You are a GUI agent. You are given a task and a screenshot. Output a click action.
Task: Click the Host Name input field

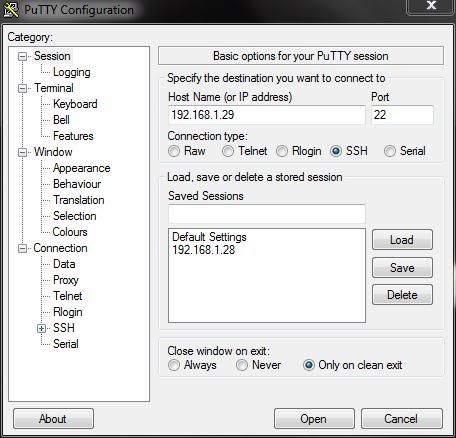267,115
